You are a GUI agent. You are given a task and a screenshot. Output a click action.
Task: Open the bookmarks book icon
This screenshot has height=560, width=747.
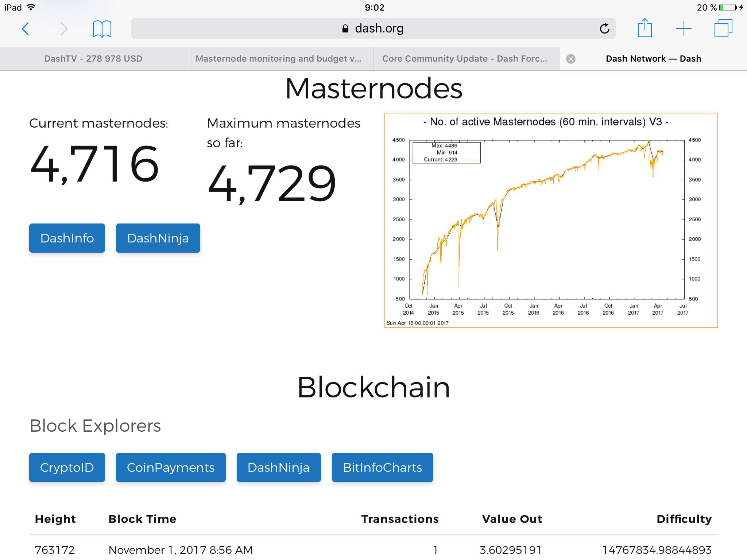click(102, 29)
